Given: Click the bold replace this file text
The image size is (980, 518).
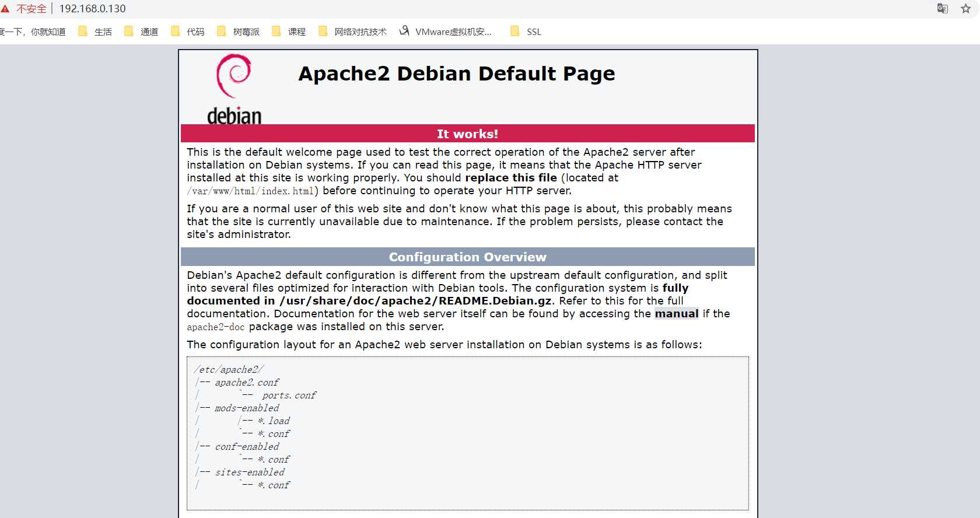Looking at the screenshot, I should click(511, 178).
